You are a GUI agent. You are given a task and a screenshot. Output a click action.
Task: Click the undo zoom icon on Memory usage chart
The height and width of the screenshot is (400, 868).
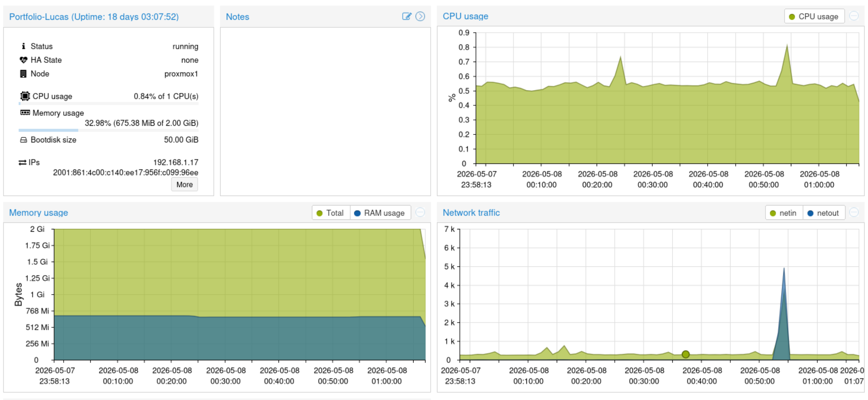pos(420,212)
